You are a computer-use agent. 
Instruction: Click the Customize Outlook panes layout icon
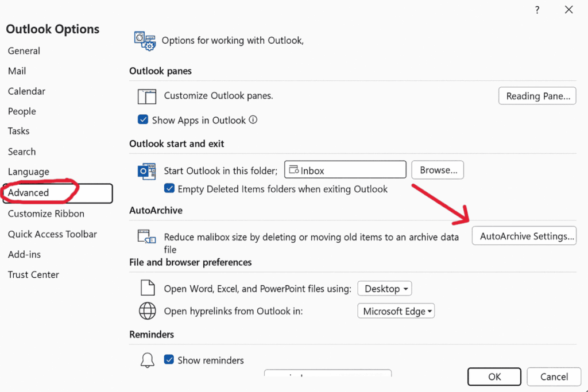point(146,96)
